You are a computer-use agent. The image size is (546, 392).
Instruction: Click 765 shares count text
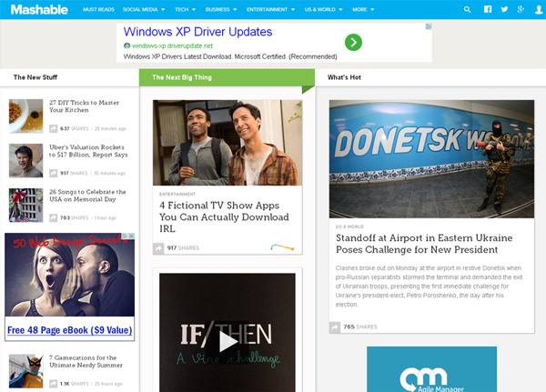(360, 327)
